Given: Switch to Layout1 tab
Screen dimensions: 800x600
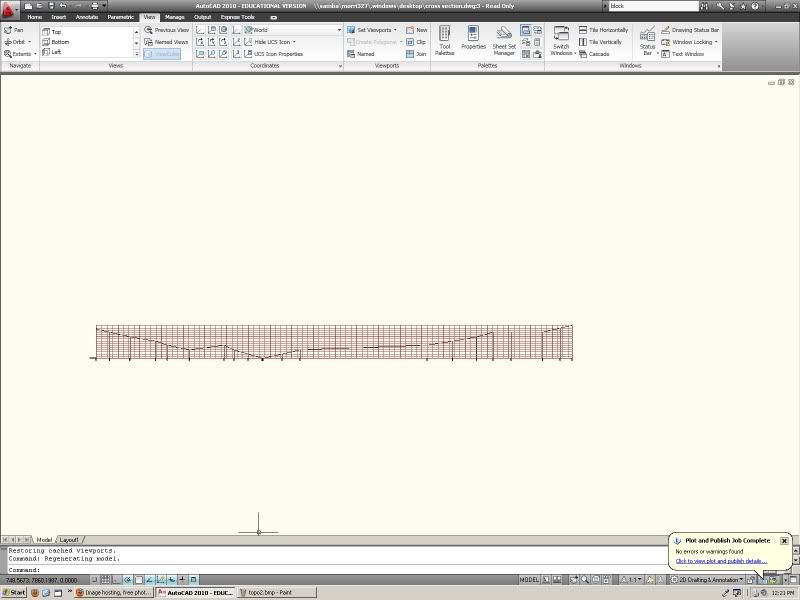Looking at the screenshot, I should coord(69,540).
